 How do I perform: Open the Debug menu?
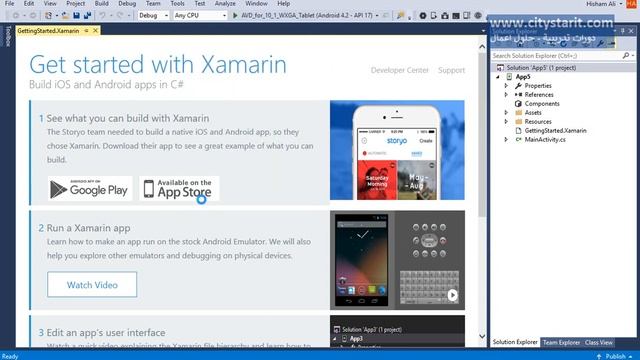127,4
